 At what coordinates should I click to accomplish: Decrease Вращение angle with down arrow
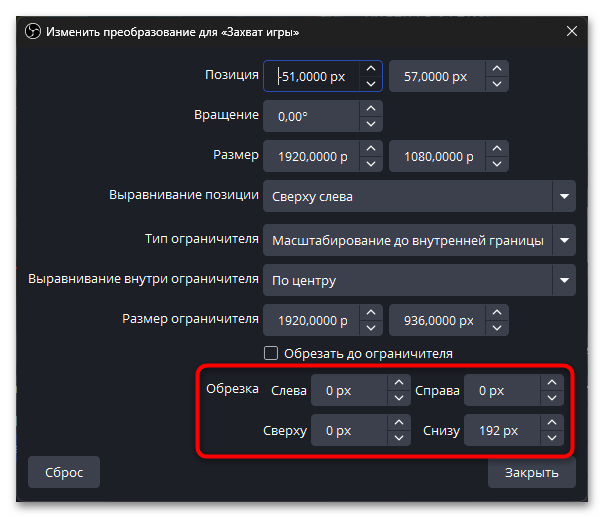tap(371, 124)
